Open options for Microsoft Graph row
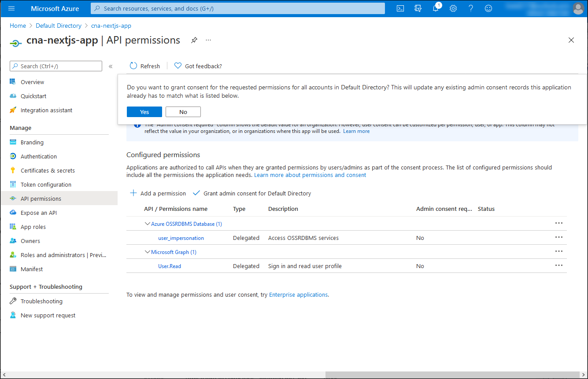Screen dimensions: 588x379 559,251
